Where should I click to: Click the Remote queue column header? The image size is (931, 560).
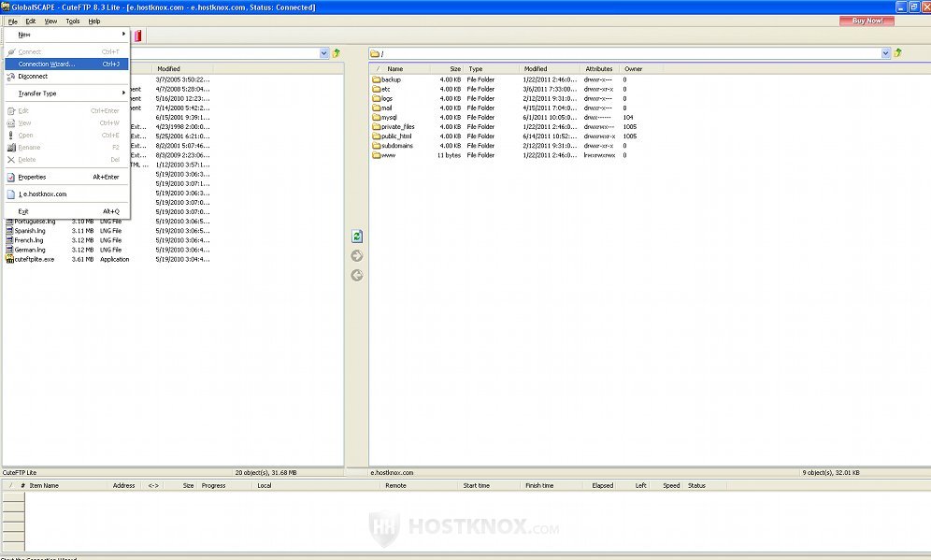[420, 486]
